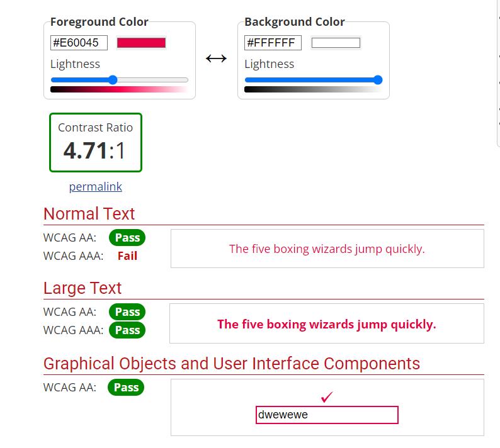Click the background Lightness slider handle

point(378,80)
